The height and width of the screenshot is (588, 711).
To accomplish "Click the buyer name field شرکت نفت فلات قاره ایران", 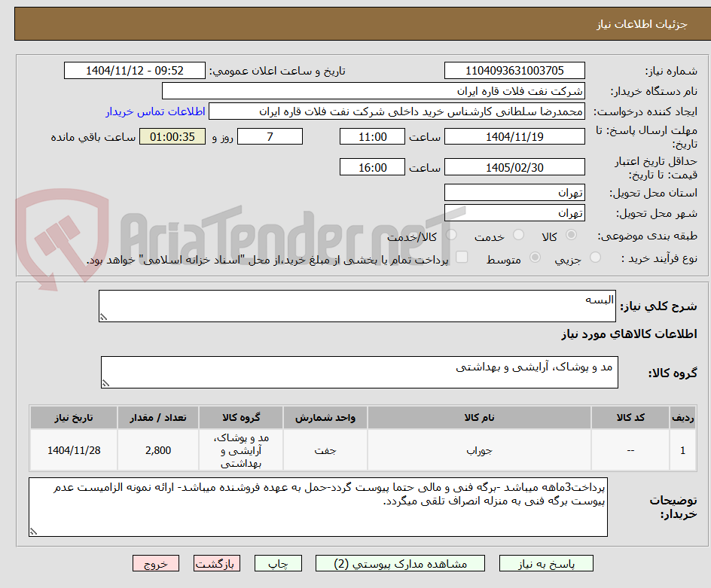I will pyautogui.click(x=373, y=91).
